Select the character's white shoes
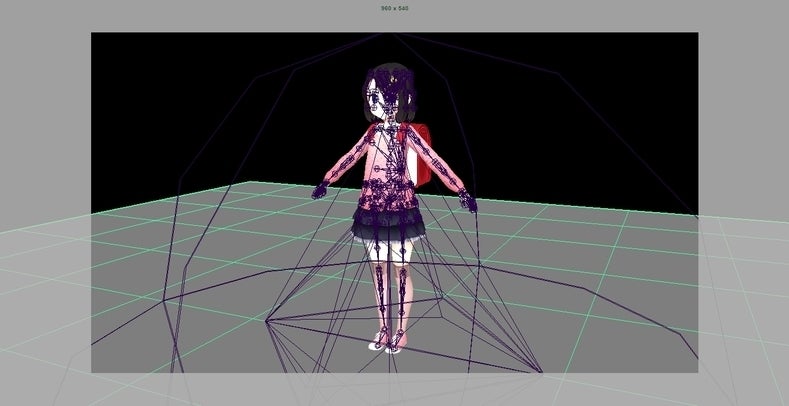Viewport: 789px width, 406px height. coord(387,343)
